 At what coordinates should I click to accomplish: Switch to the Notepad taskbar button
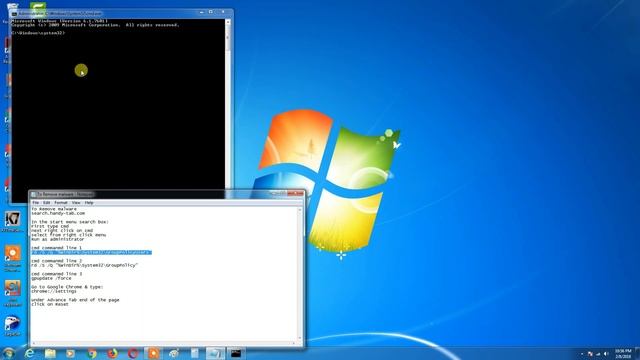pos(215,353)
